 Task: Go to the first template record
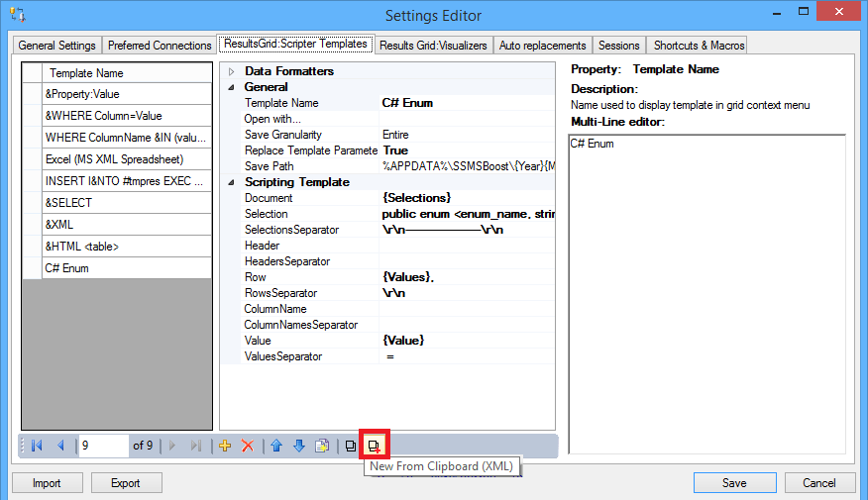coord(37,446)
